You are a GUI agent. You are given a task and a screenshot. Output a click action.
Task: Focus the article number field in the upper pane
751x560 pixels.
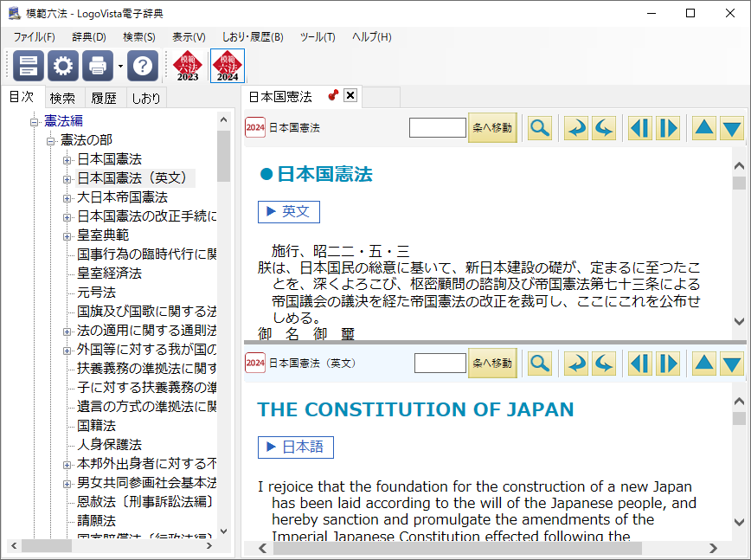pyautogui.click(x=438, y=128)
